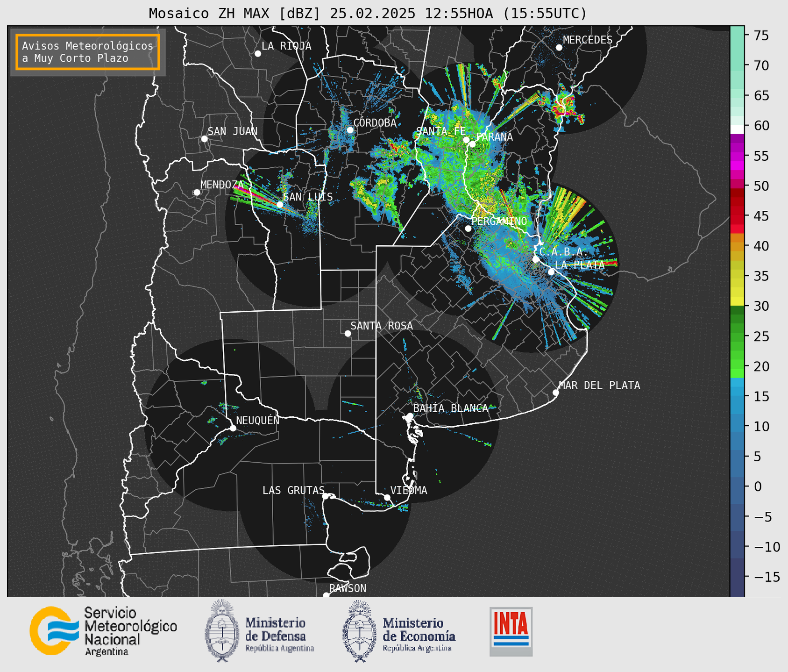Click the Ministerio de Economía emblem
Screen dimensions: 788x672
(360, 631)
